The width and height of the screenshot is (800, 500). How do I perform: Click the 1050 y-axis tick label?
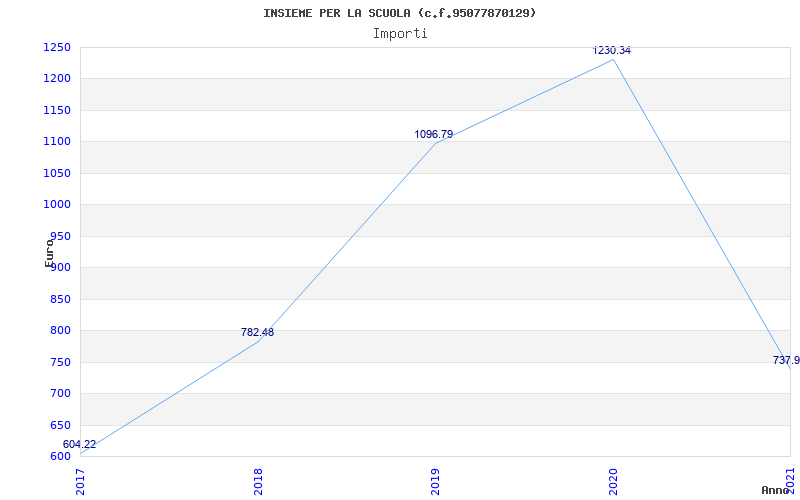[56, 173]
